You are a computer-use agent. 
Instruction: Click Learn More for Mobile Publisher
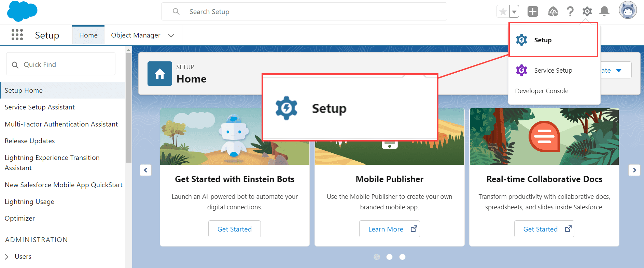[x=389, y=229]
